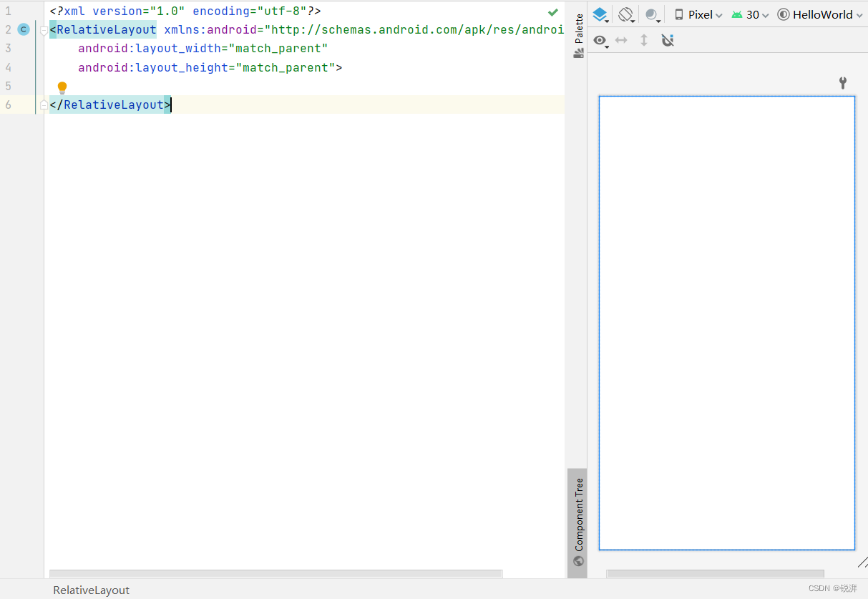Click the yellow lightbulb quick-fix icon
Viewport: 868px width, 599px height.
tap(62, 88)
